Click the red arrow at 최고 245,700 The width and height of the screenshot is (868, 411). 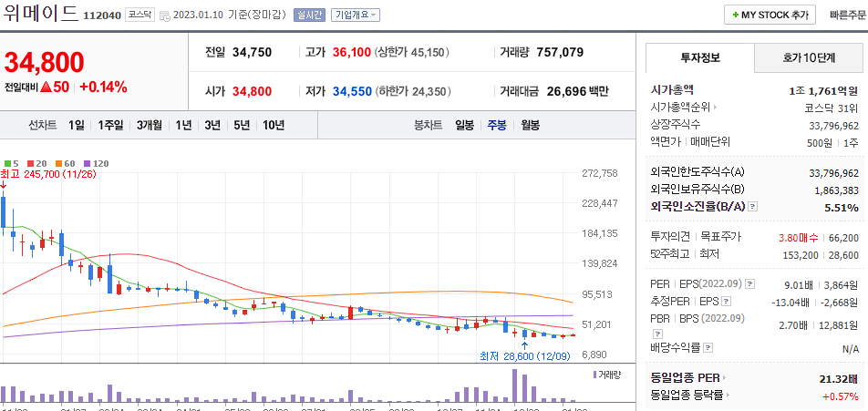pos(4,185)
